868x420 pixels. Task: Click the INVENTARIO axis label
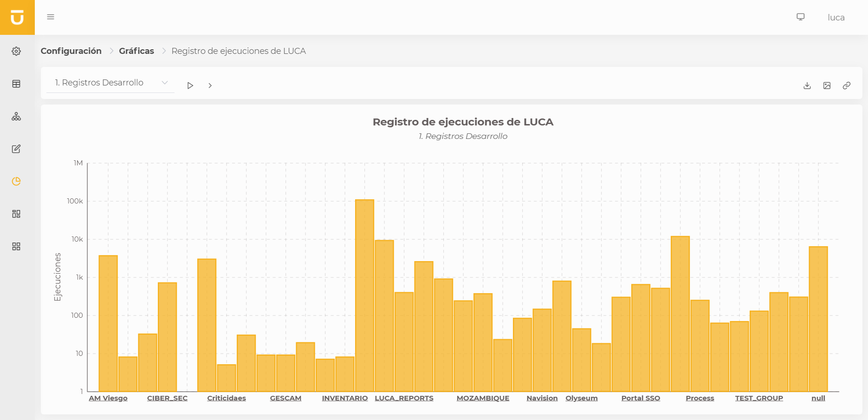coord(344,398)
